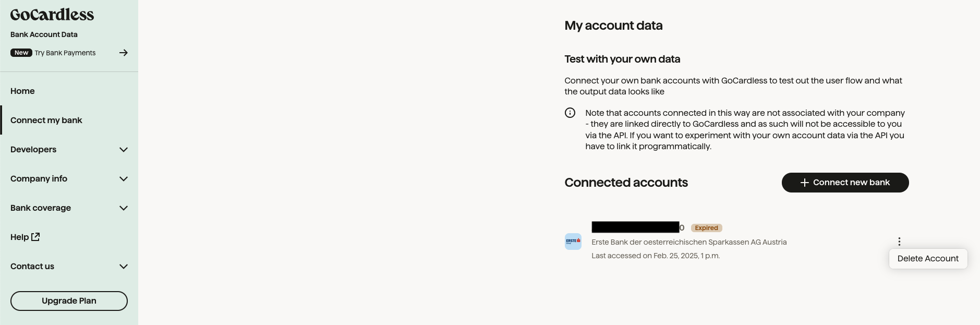Click the GoCardless logo
The image size is (980, 325).
click(x=52, y=15)
